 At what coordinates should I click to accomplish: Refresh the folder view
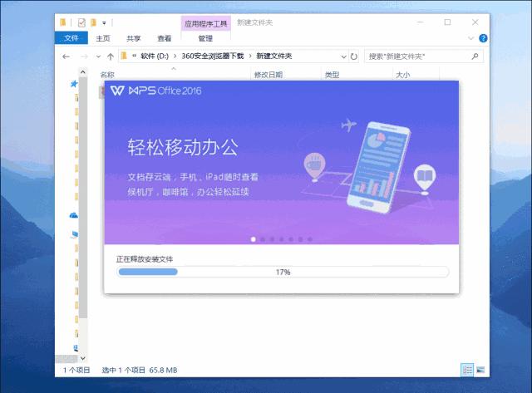click(354, 56)
